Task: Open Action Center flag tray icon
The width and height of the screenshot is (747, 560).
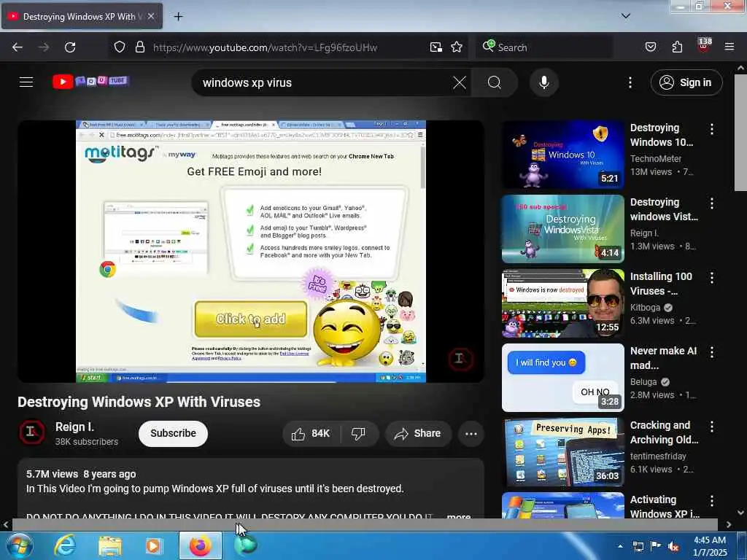Action: pos(656,546)
